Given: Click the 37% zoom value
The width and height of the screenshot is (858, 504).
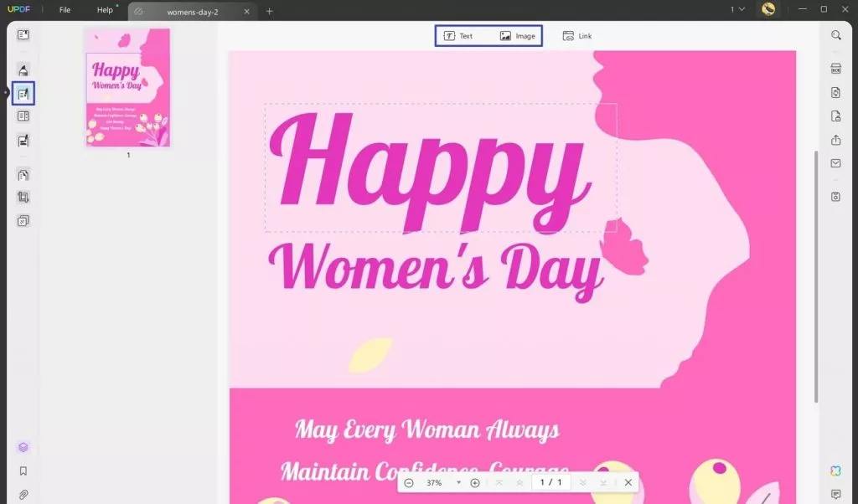Looking at the screenshot, I should 434,483.
